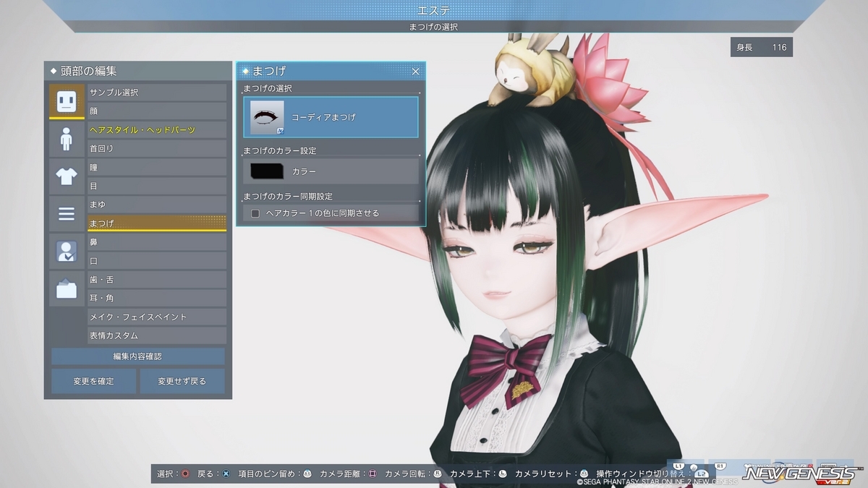Choose the コーディアまつげ eyelash thumbnail

tap(268, 117)
